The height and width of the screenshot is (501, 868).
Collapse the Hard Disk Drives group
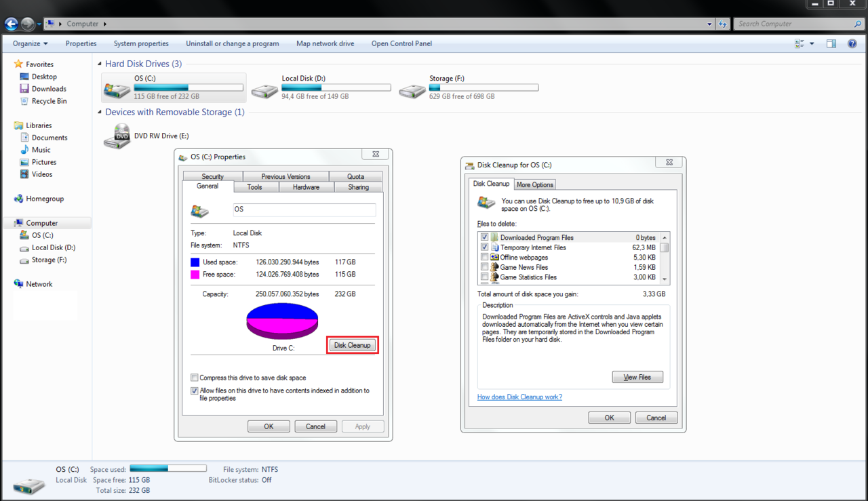pos(100,64)
